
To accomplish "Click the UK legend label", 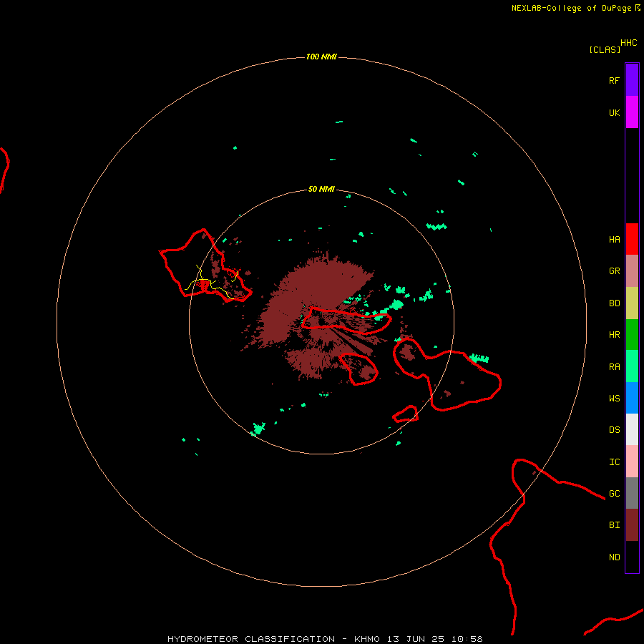I will click(614, 113).
